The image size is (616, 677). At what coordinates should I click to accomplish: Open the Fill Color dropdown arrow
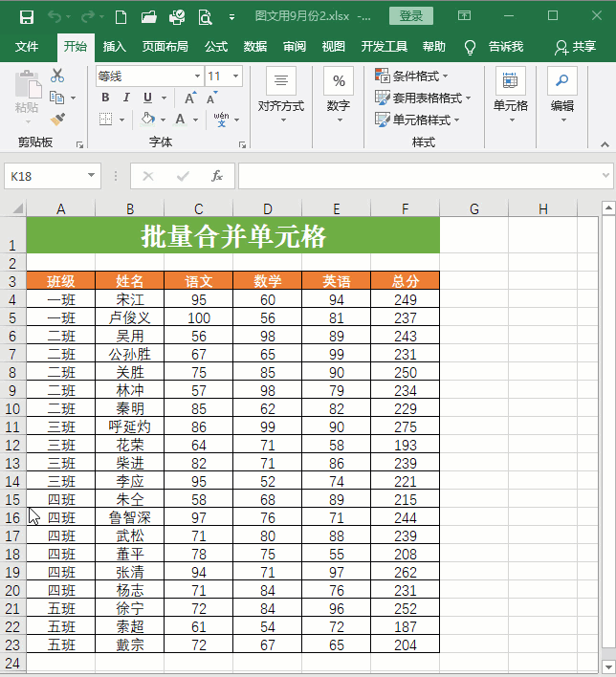(x=163, y=120)
